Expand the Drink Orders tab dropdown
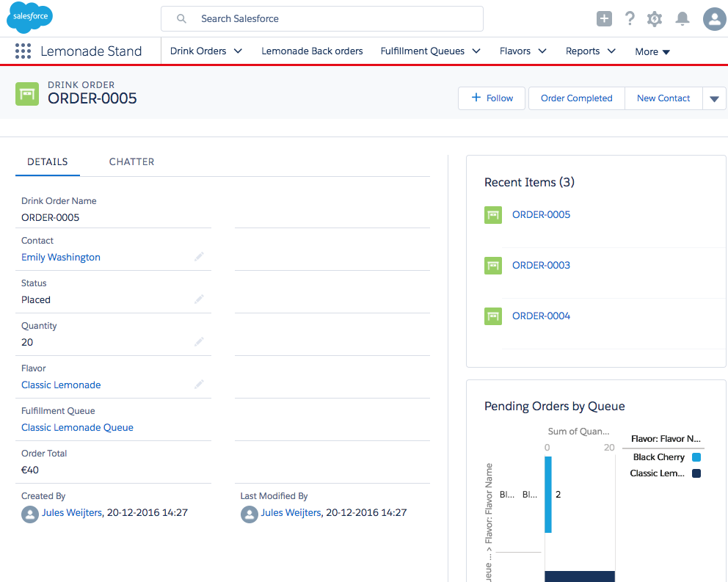 click(x=238, y=51)
